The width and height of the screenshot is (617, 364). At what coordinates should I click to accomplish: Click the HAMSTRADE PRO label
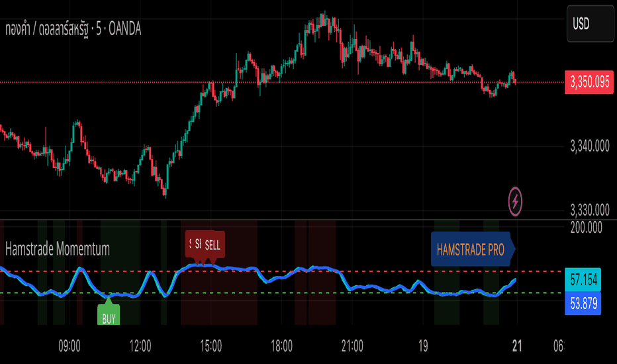(x=473, y=250)
